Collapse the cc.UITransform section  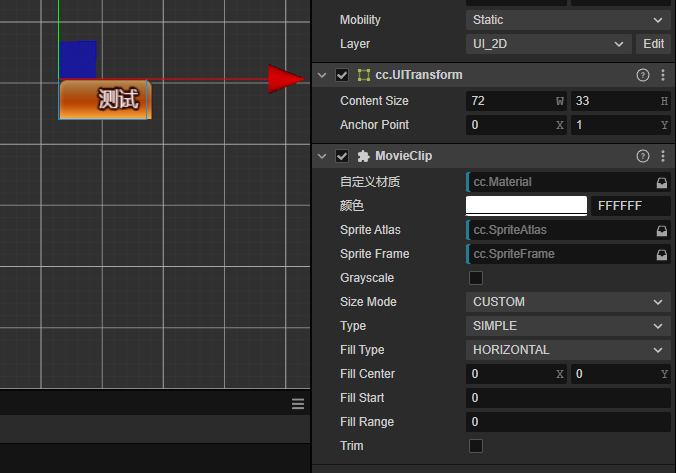pos(322,75)
